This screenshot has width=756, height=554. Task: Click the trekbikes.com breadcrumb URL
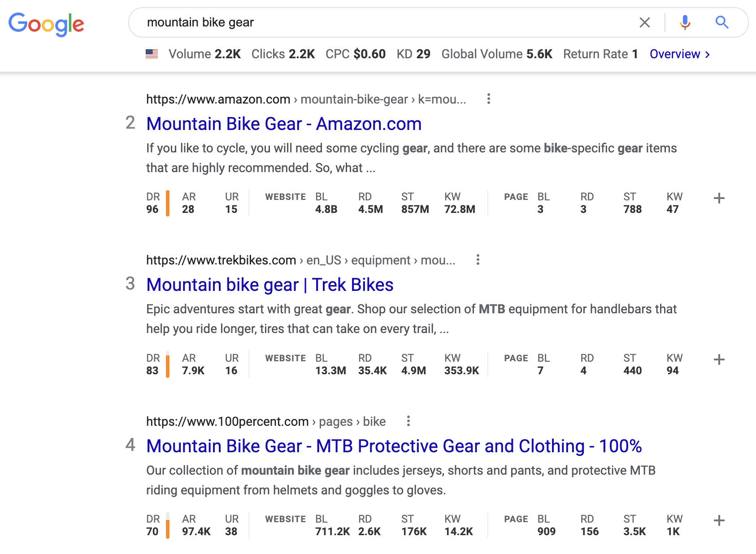point(222,260)
